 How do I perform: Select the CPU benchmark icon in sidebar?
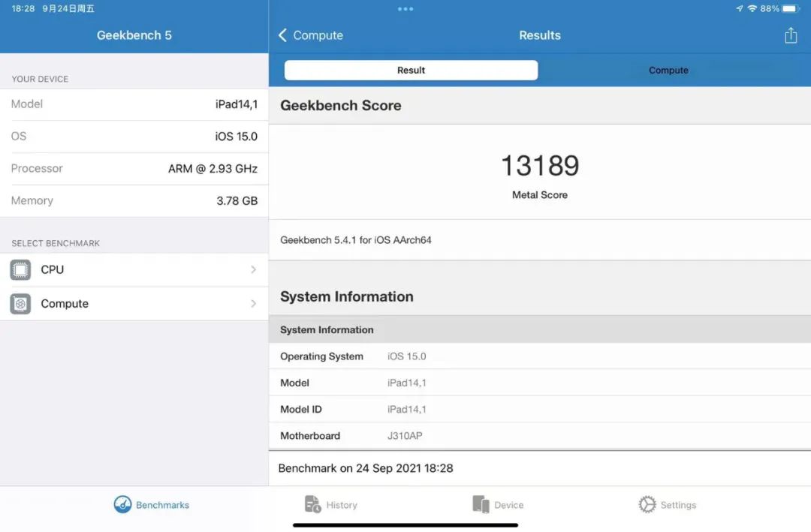20,269
